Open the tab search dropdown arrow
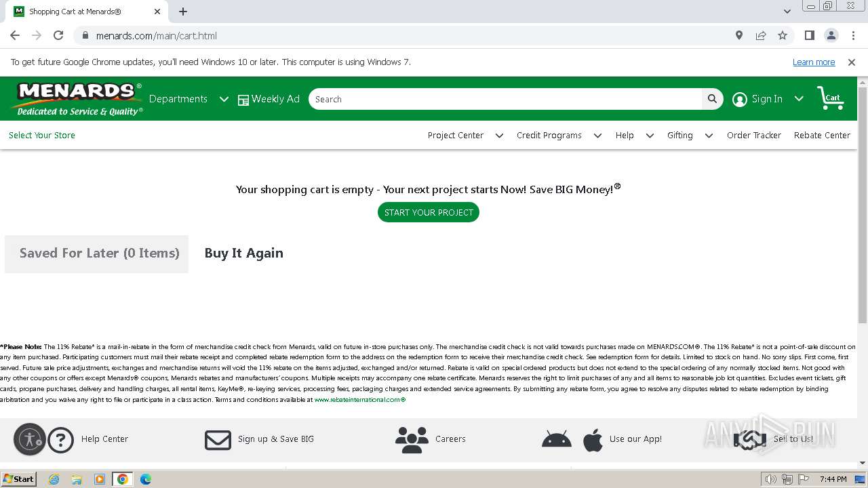 pos(787,11)
